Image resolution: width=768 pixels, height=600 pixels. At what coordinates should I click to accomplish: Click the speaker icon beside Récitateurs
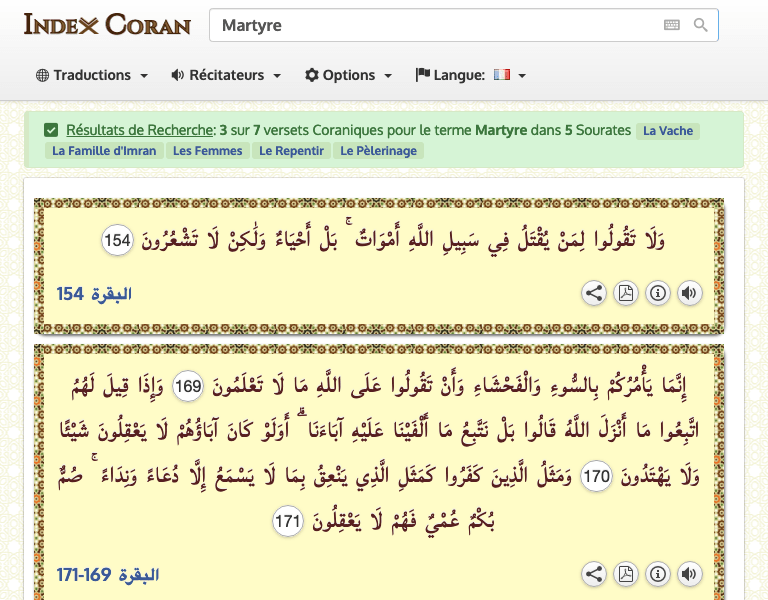[x=177, y=75]
